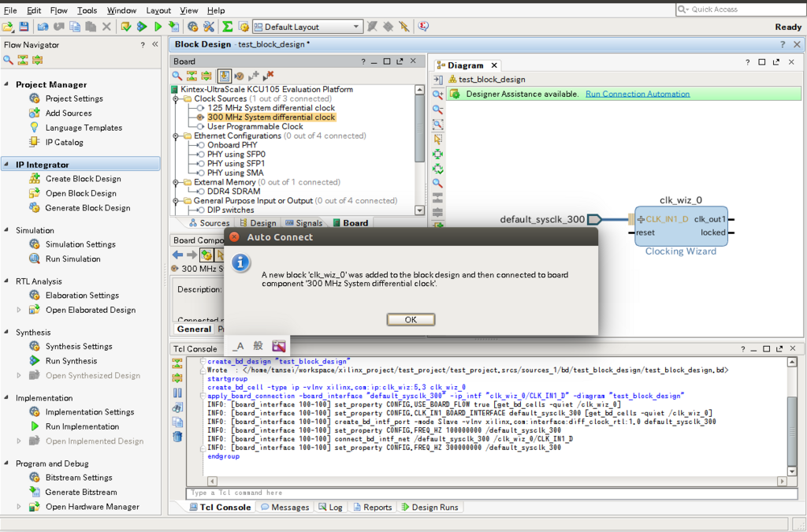Click the Run Connection Automation link
This screenshot has height=532, width=807.
pos(638,94)
